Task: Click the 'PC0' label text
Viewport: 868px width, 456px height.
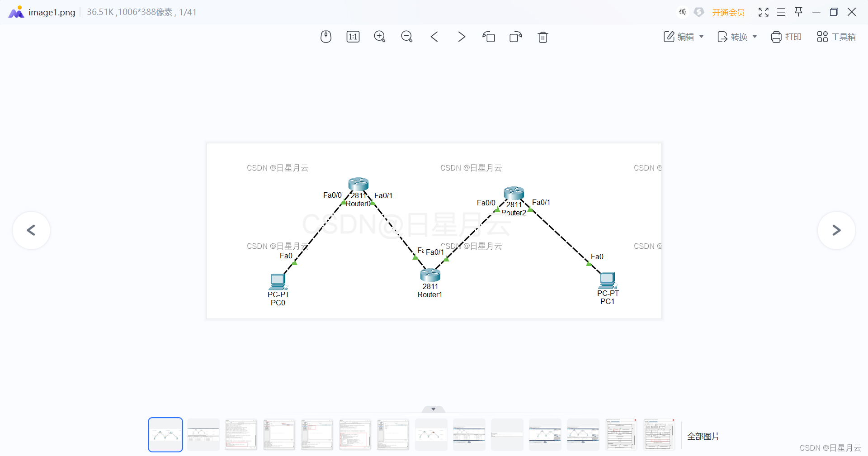Action: coord(278,303)
